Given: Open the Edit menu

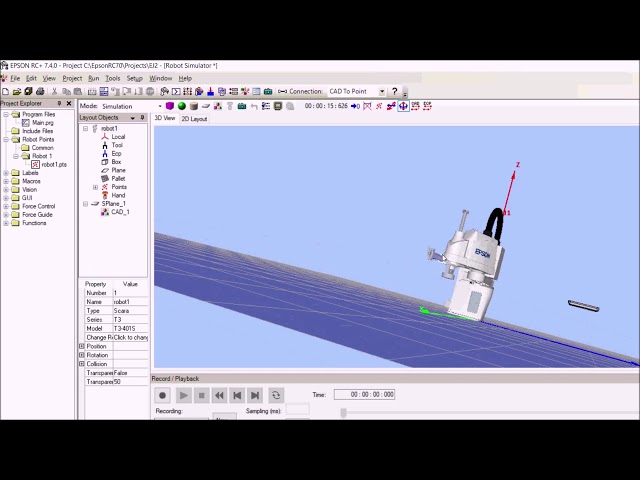Looking at the screenshot, I should click(x=31, y=78).
